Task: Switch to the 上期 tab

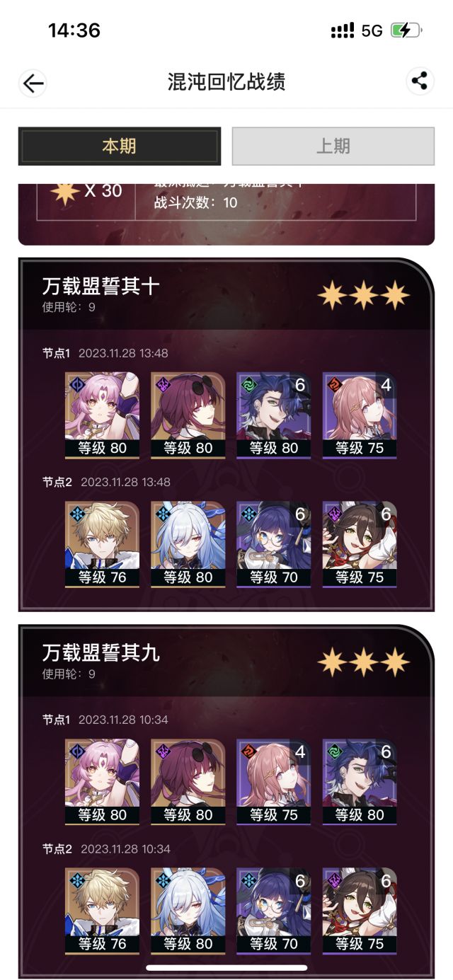Action: pos(333,146)
